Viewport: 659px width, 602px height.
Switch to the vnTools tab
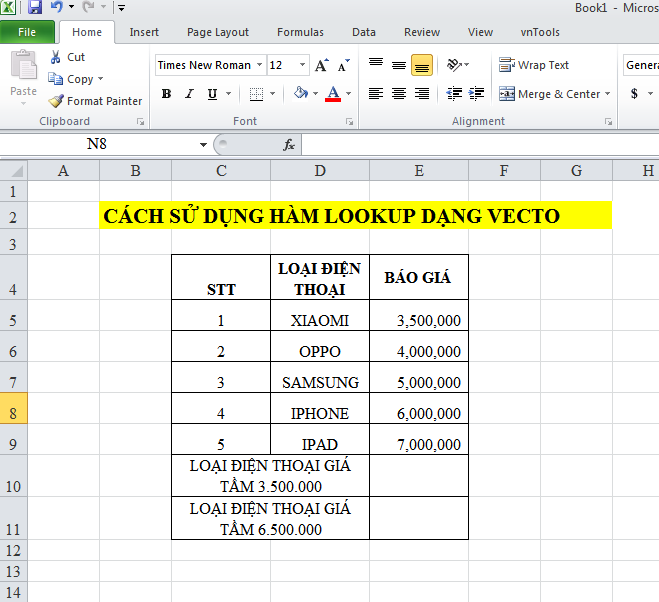[x=540, y=32]
